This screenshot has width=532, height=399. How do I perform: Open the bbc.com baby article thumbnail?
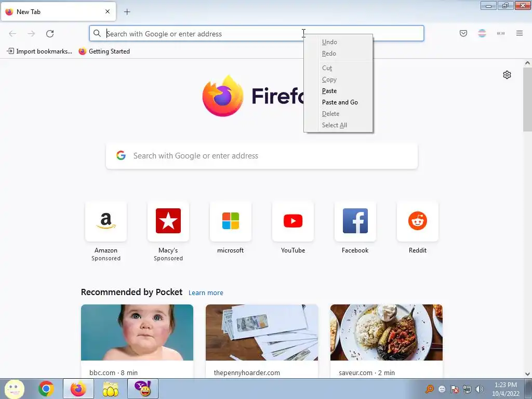(x=137, y=332)
